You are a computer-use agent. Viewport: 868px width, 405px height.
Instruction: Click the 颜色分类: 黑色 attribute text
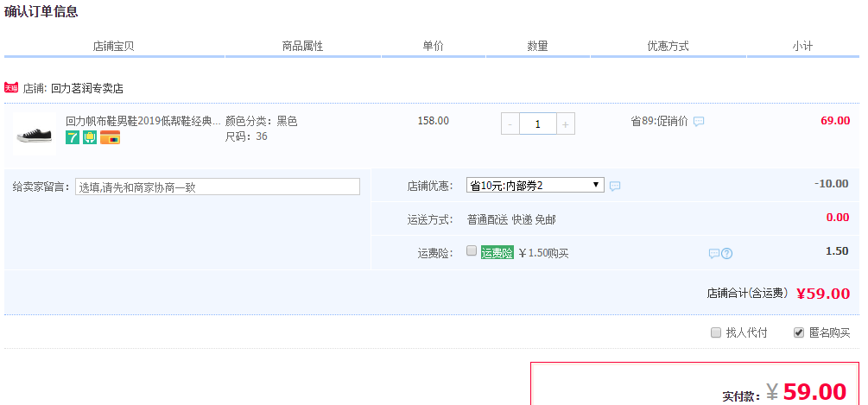262,121
